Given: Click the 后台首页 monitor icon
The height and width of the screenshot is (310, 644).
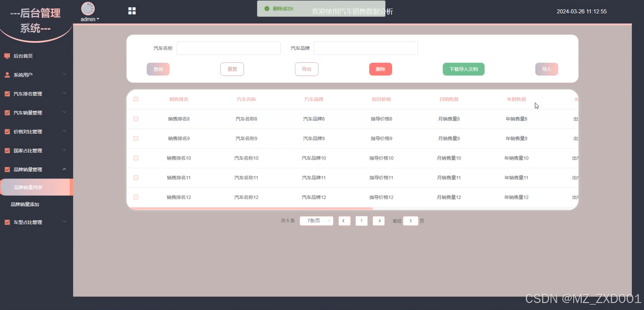Looking at the screenshot, I should 7,56.
